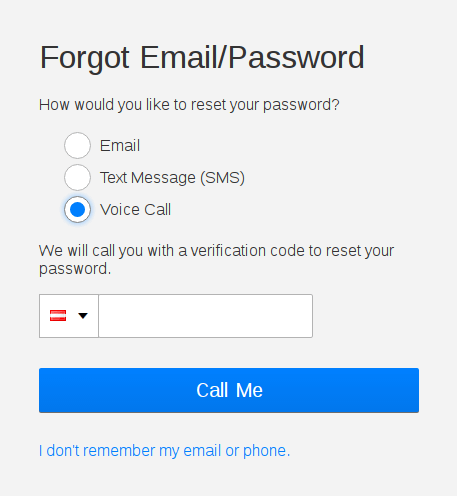This screenshot has height=496, width=457.
Task: Open "I don't remember my email or phone" link
Action: pyautogui.click(x=165, y=451)
